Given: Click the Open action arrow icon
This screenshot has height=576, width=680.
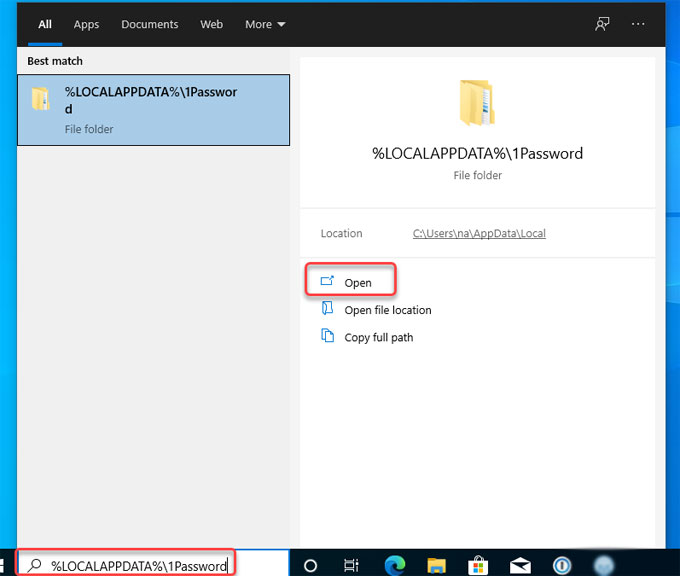Looking at the screenshot, I should (327, 281).
